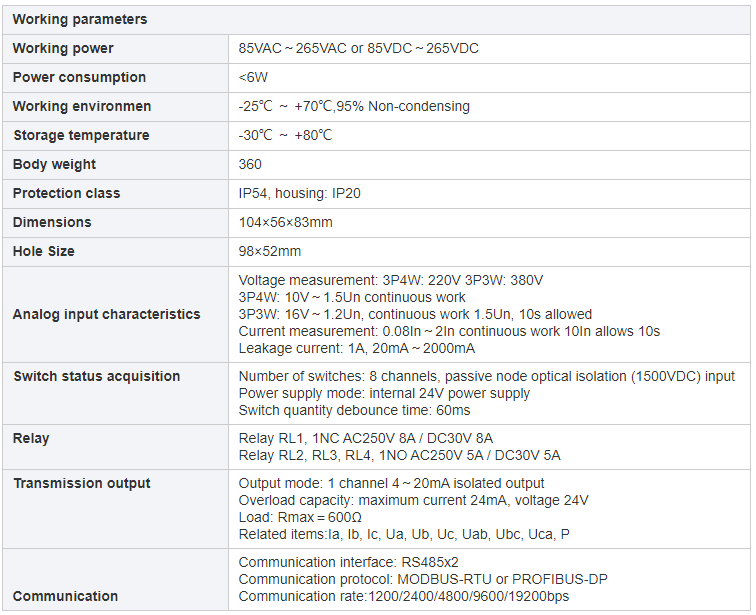Click the Protection class label
This screenshot has height=615, width=756.
(67, 193)
